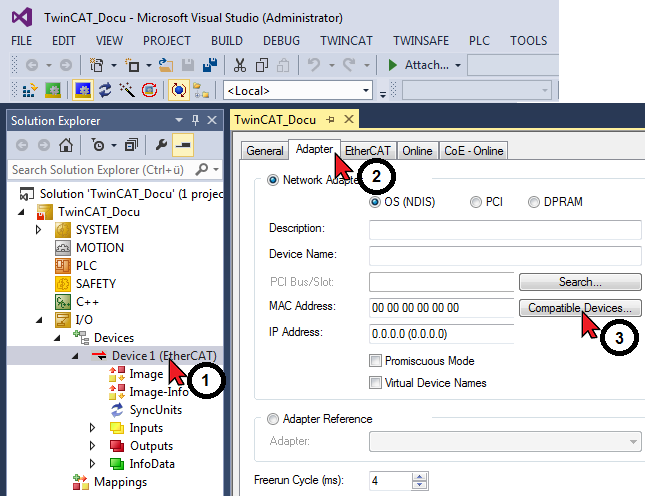Click TwinCAT Activate Configuration icon
This screenshot has height=496, width=645.
pyautogui.click(x=30, y=90)
